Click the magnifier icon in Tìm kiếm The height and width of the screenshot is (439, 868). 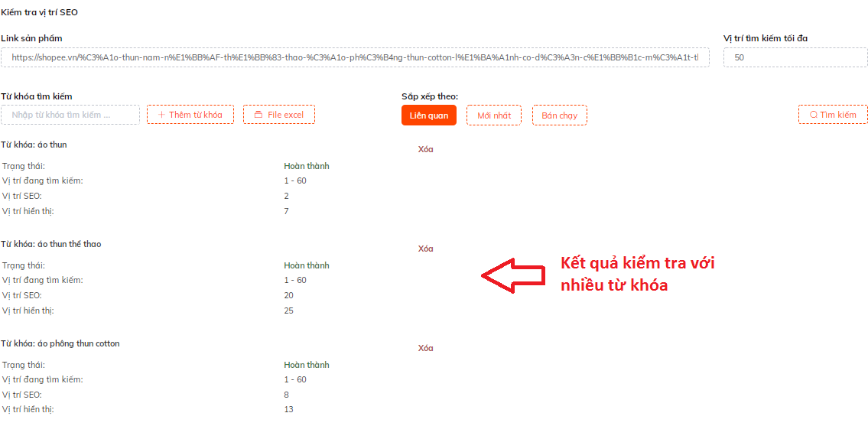(814, 115)
